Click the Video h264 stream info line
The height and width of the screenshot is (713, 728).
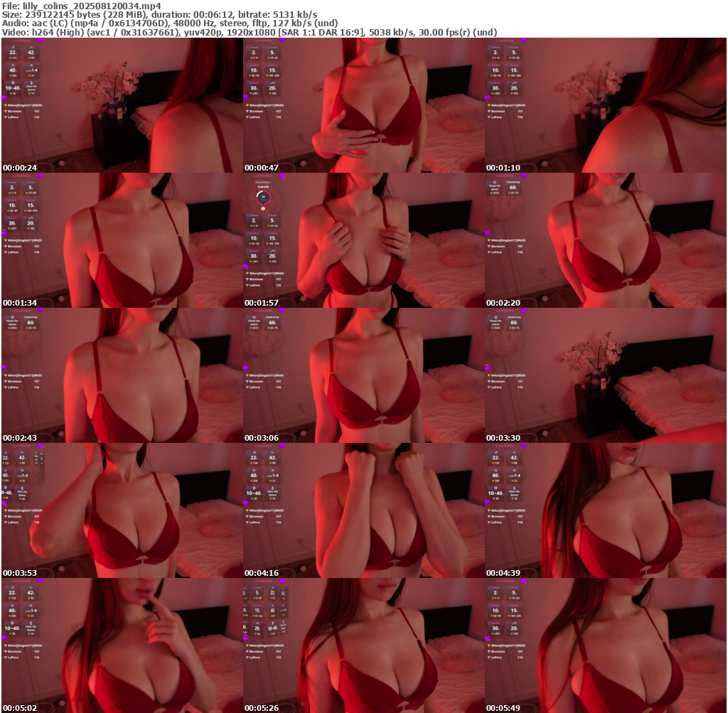click(x=250, y=32)
